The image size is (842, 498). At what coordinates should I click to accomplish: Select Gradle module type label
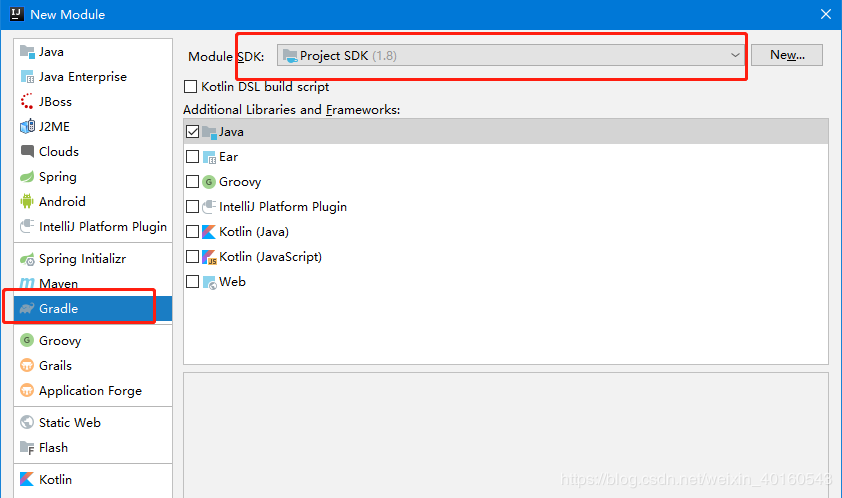[58, 308]
